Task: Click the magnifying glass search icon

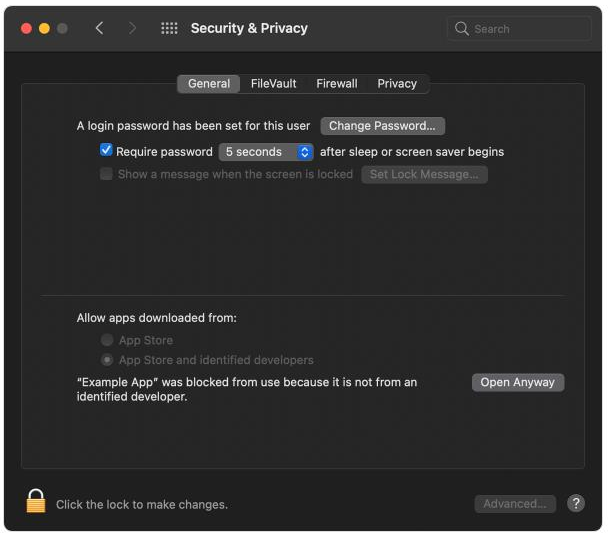Action: 462,29
